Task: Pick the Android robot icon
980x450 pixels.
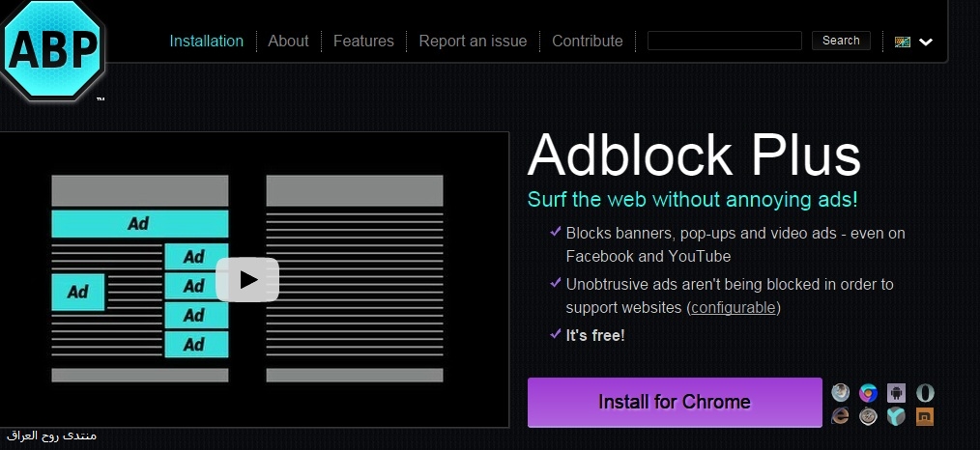Action: pos(896,393)
